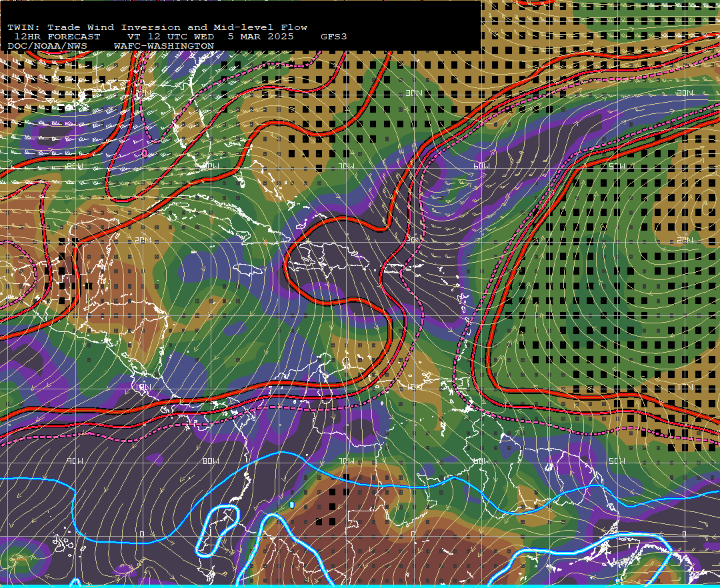
Task: Select the "WAFC-WASHINGTON" text
Action: coord(164,46)
